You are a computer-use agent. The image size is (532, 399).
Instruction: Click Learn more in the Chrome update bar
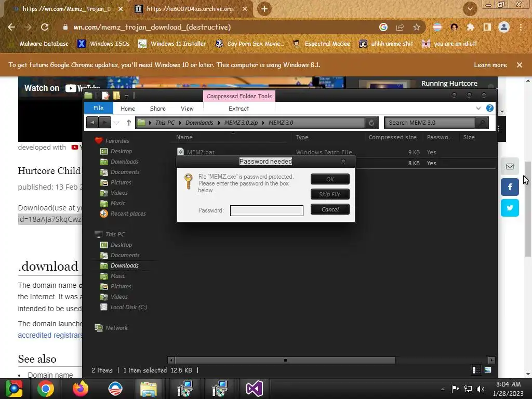[490, 65]
